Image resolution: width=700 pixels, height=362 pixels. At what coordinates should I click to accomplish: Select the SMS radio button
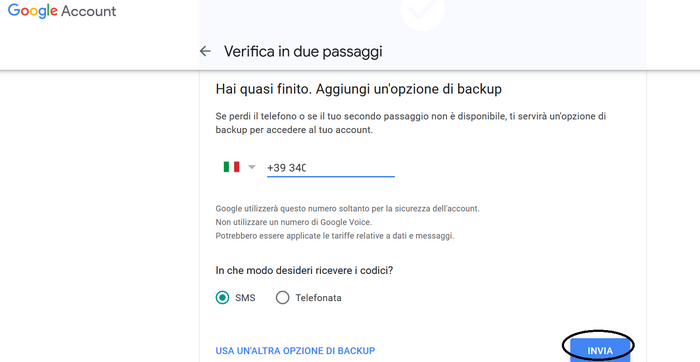coord(222,298)
